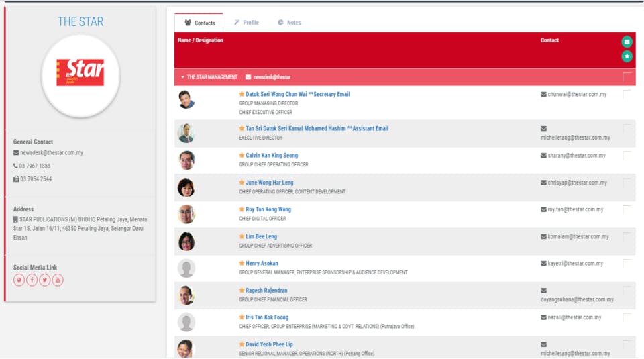644x359 pixels.
Task: Open the Twitter social media icon
Action: [x=45, y=280]
